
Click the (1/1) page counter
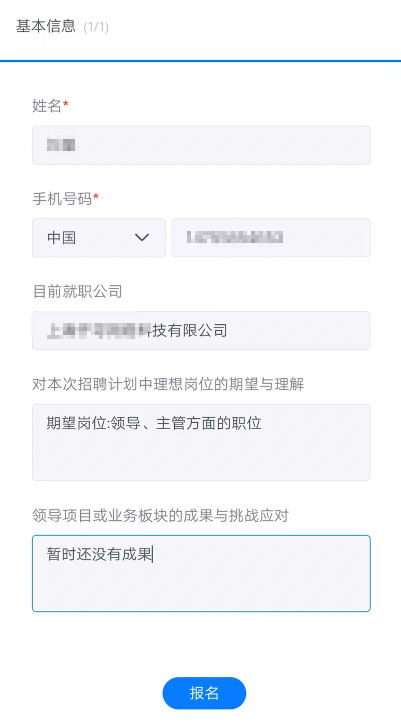pyautogui.click(x=96, y=27)
